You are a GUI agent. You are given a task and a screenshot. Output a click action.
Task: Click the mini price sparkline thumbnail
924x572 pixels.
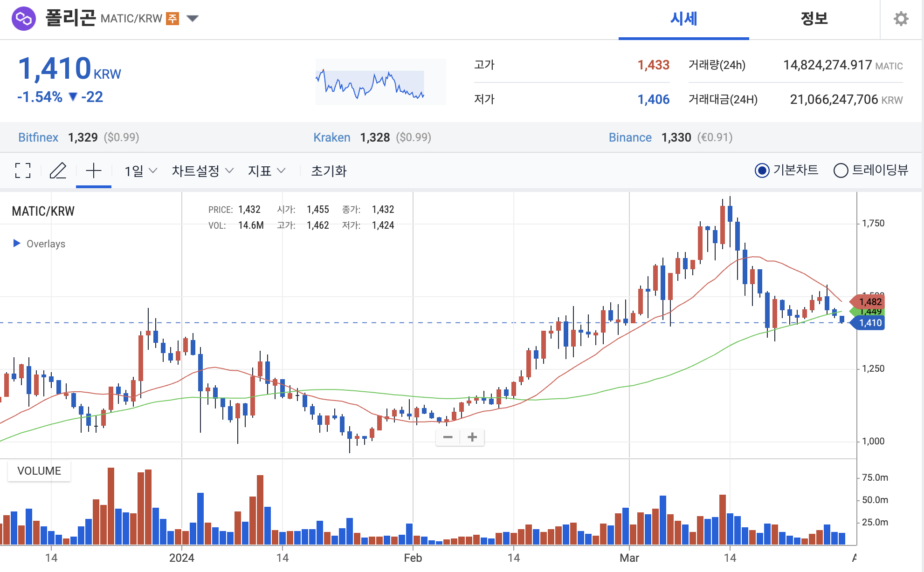[x=380, y=82]
